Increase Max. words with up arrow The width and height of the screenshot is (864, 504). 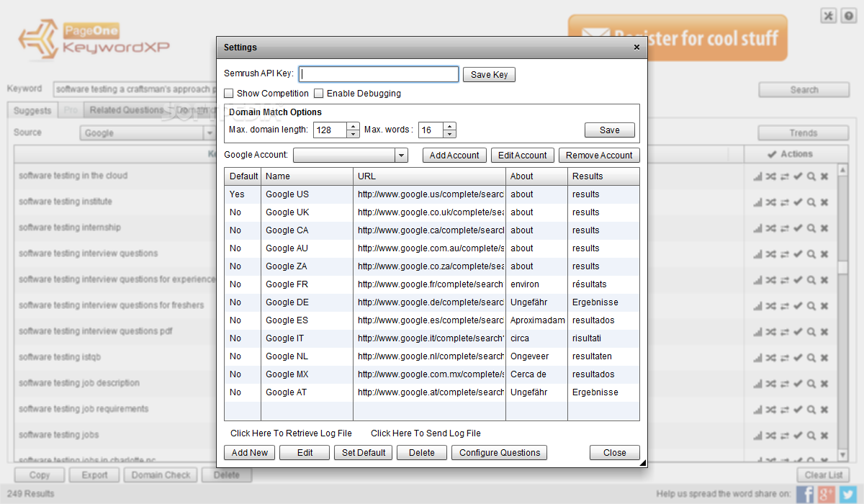(449, 127)
